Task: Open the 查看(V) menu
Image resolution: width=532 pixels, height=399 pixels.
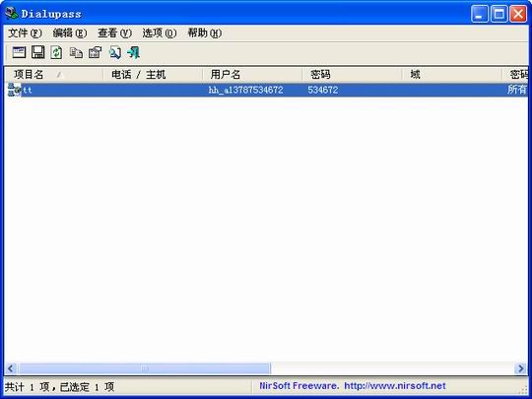Action: (114, 33)
